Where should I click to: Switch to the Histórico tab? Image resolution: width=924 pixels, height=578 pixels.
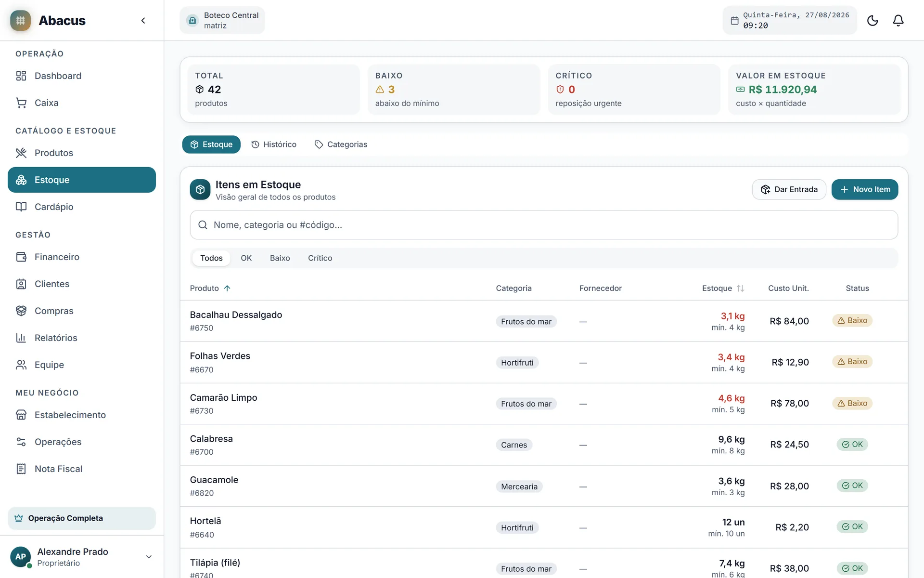pyautogui.click(x=274, y=144)
